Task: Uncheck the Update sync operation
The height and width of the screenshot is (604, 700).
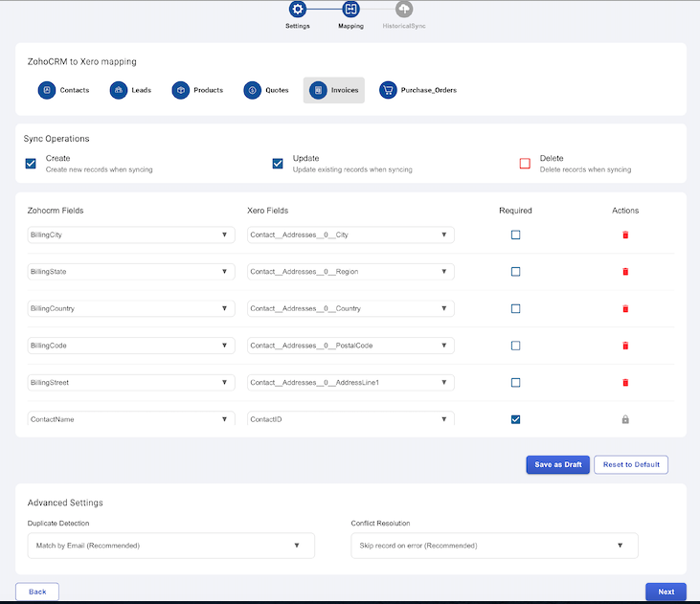Action: (278, 164)
